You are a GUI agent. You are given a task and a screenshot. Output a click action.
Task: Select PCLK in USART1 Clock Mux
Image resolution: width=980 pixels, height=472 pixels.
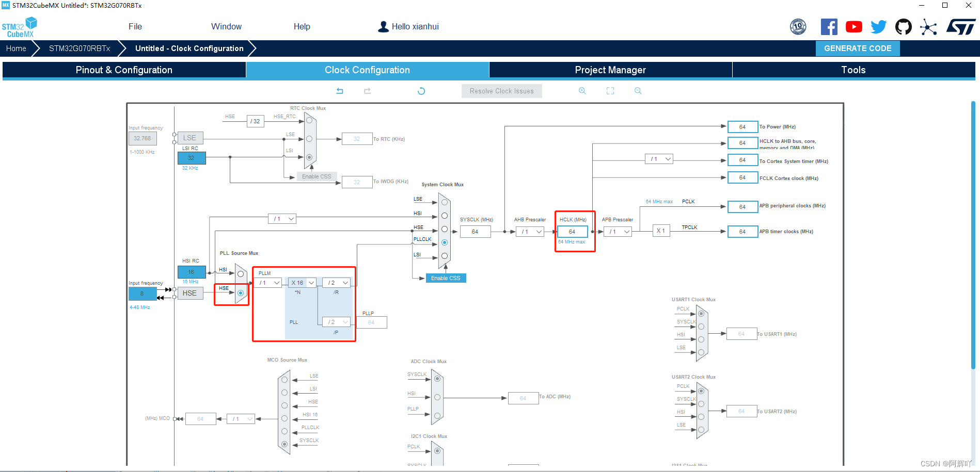coord(701,314)
